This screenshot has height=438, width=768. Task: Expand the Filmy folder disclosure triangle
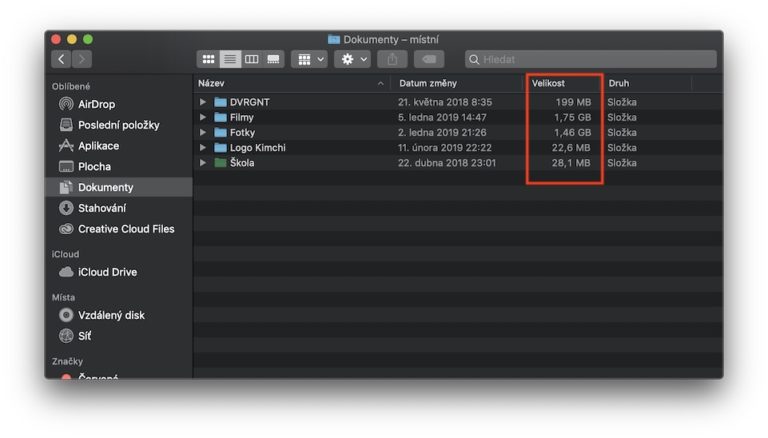point(203,117)
